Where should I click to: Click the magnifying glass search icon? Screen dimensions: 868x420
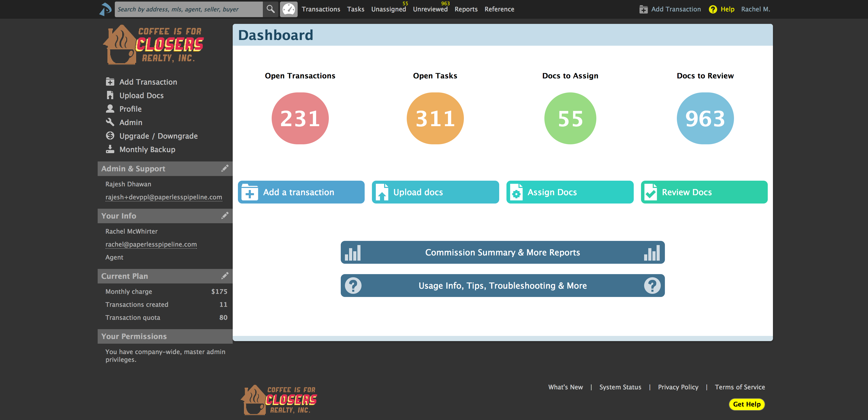(x=270, y=9)
